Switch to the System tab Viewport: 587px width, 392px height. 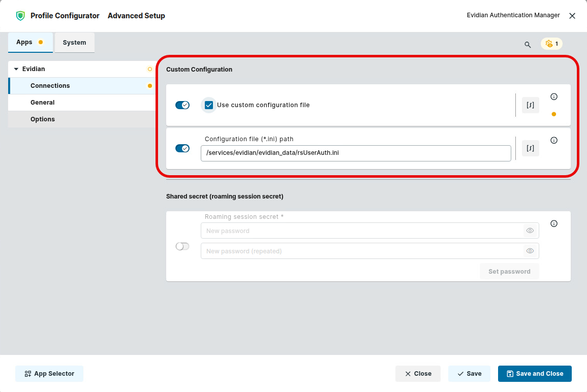pyautogui.click(x=75, y=43)
